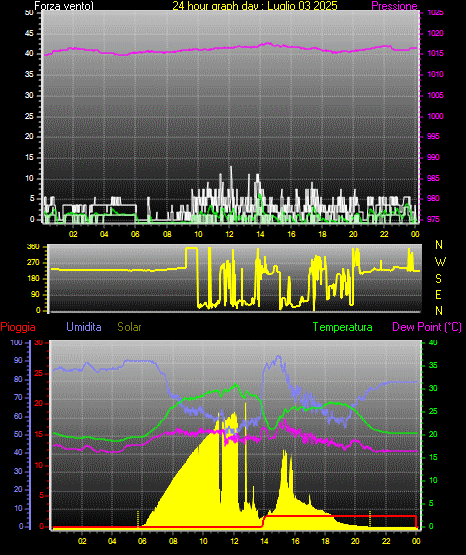466x555 pixels.
Task: Click the Dew Point (°C) legend label
Action: [x=427, y=327]
